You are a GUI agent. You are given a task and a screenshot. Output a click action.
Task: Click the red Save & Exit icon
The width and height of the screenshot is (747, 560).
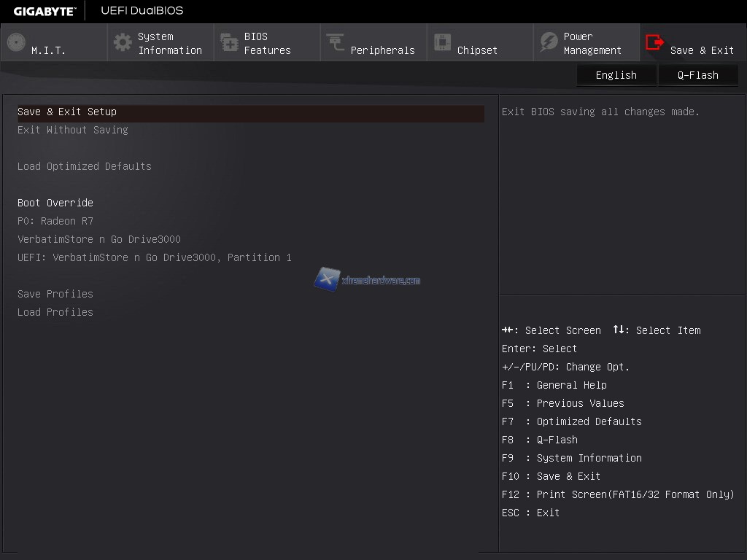click(x=655, y=43)
